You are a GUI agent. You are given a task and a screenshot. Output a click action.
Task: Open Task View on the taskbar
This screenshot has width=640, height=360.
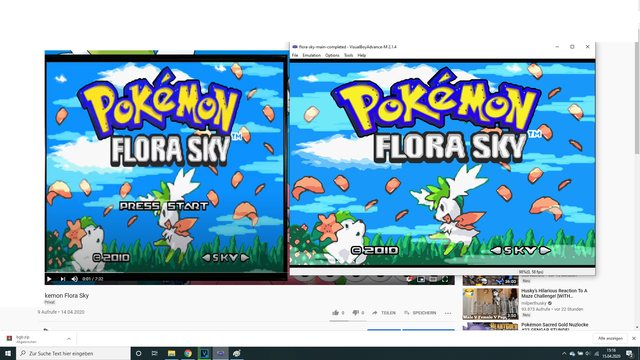coord(155,353)
